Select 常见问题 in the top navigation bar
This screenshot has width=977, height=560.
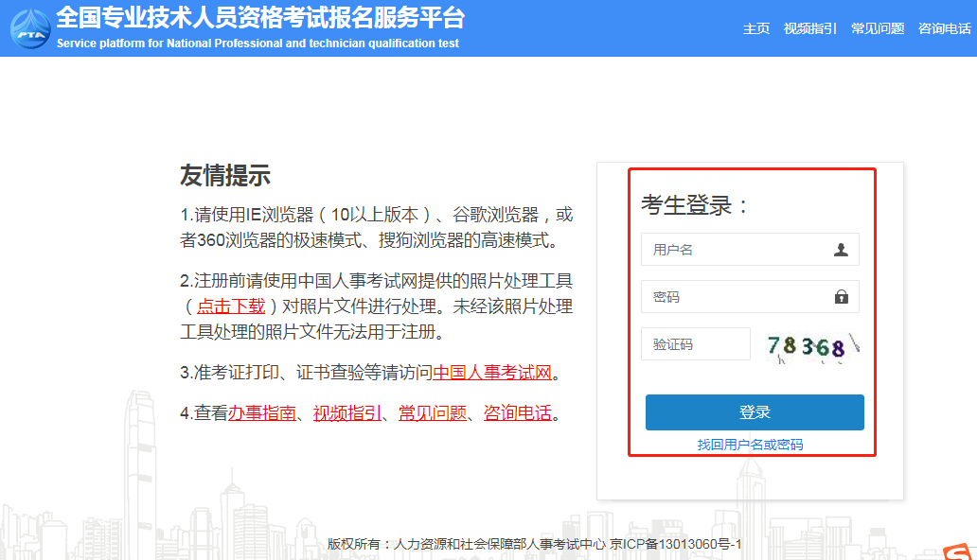(878, 28)
